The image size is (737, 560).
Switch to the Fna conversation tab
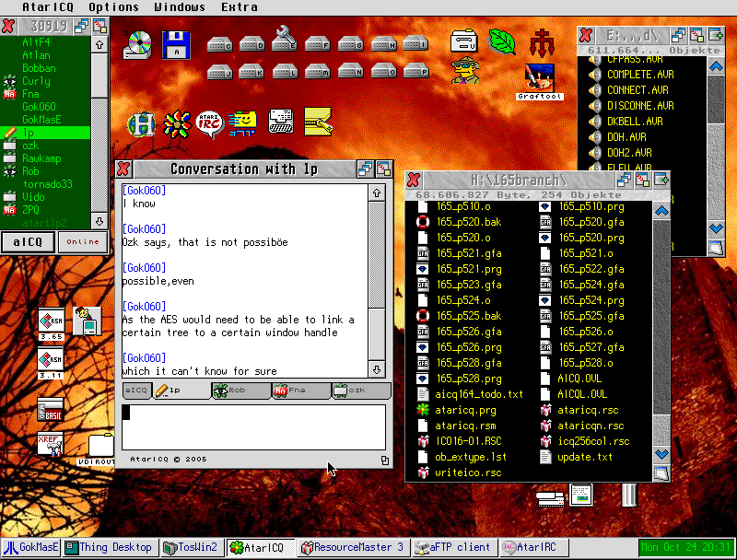click(x=301, y=391)
